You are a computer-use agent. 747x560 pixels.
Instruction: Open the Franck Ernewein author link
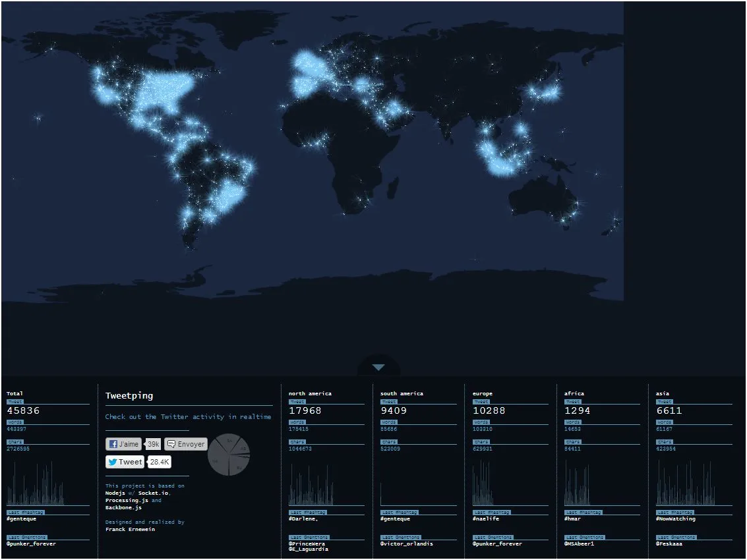click(x=130, y=530)
